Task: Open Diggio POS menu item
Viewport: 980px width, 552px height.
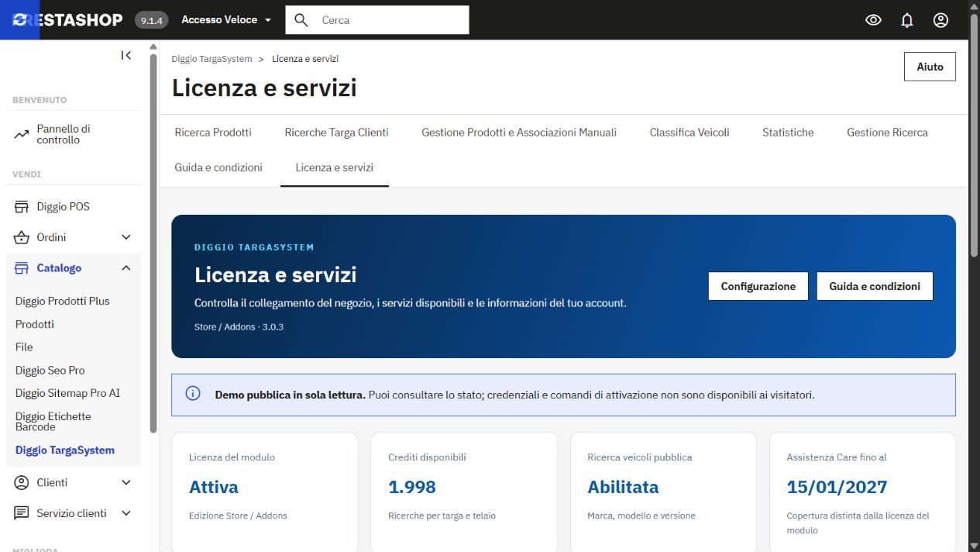Action: point(74,207)
